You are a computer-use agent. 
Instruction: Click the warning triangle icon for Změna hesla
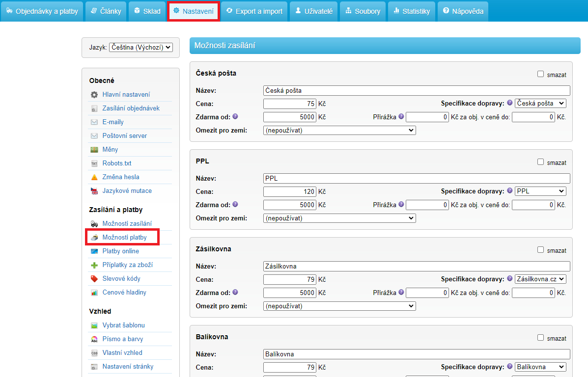tap(94, 177)
